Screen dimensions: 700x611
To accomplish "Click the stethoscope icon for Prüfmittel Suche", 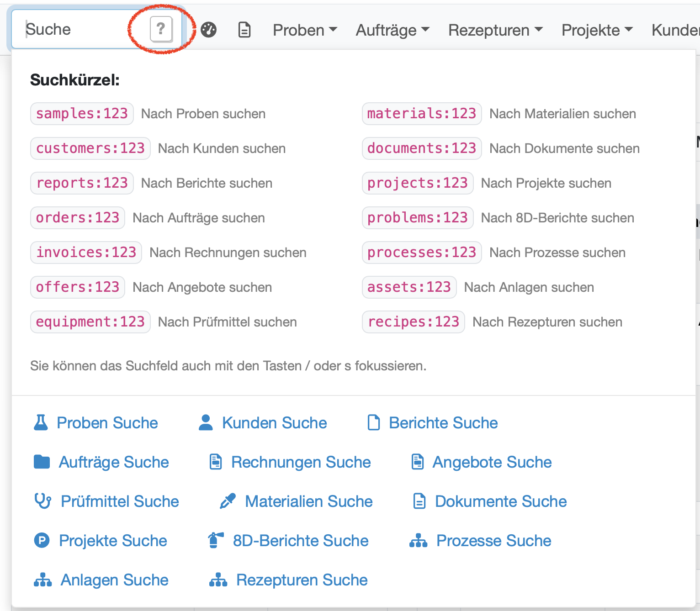I will point(42,501).
